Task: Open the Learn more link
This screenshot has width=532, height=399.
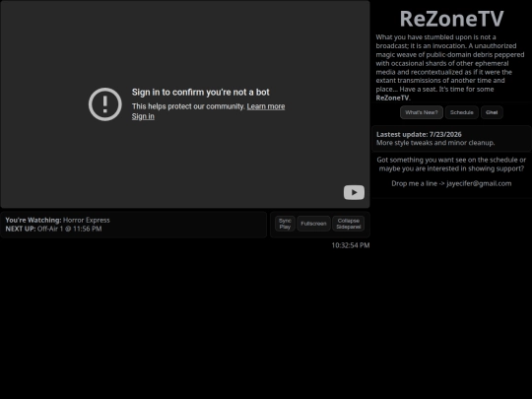Action: tap(266, 106)
